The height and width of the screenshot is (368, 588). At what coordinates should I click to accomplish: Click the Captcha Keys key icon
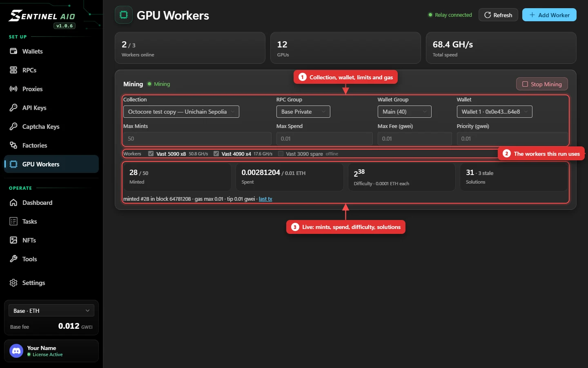point(13,126)
